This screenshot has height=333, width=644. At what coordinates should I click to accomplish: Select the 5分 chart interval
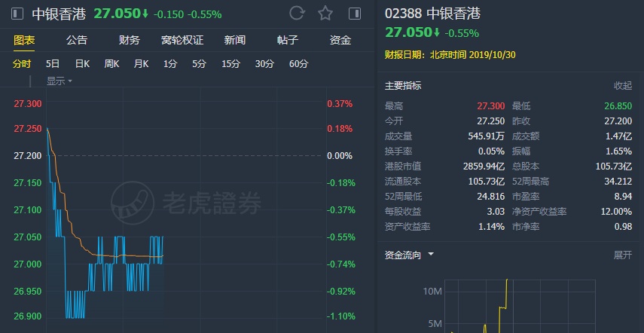pyautogui.click(x=199, y=64)
